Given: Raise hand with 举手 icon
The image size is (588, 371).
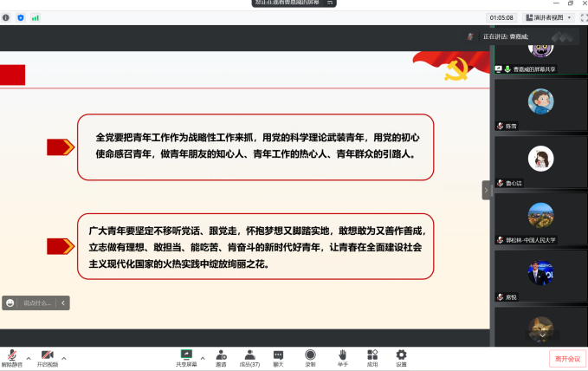Looking at the screenshot, I should click(x=342, y=356).
